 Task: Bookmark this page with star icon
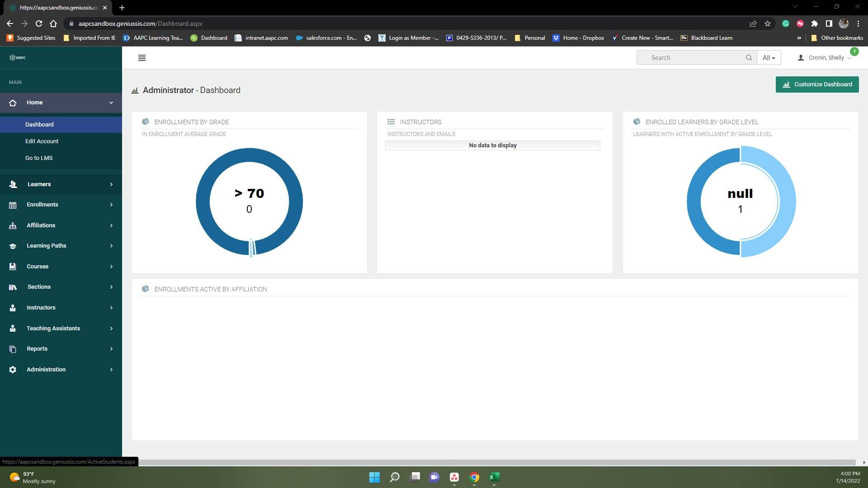[767, 23]
